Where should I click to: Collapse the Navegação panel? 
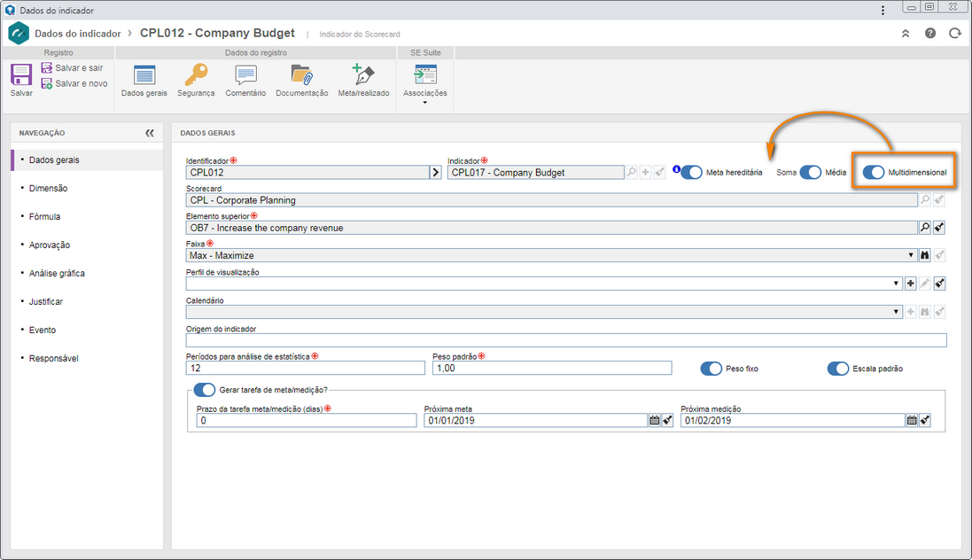pyautogui.click(x=150, y=133)
